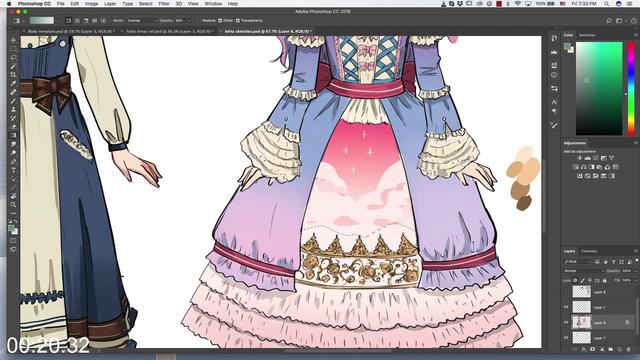The image size is (640, 360).
Task: Select the Type tool
Action: pyautogui.click(x=13, y=170)
